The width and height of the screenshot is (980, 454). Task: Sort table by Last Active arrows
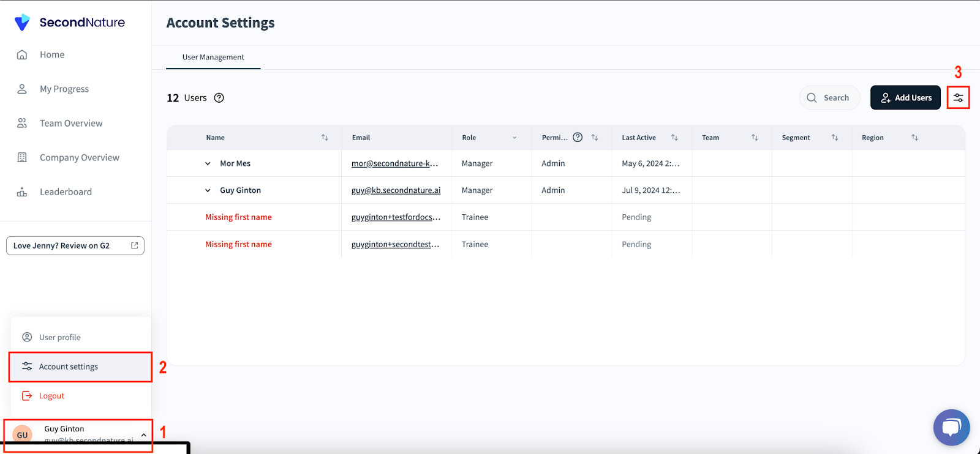(x=674, y=138)
